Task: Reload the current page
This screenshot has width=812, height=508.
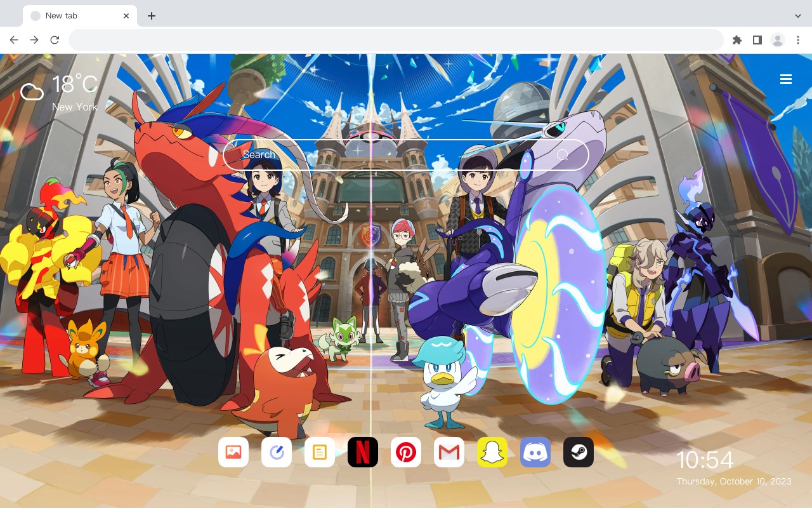Action: coord(55,40)
